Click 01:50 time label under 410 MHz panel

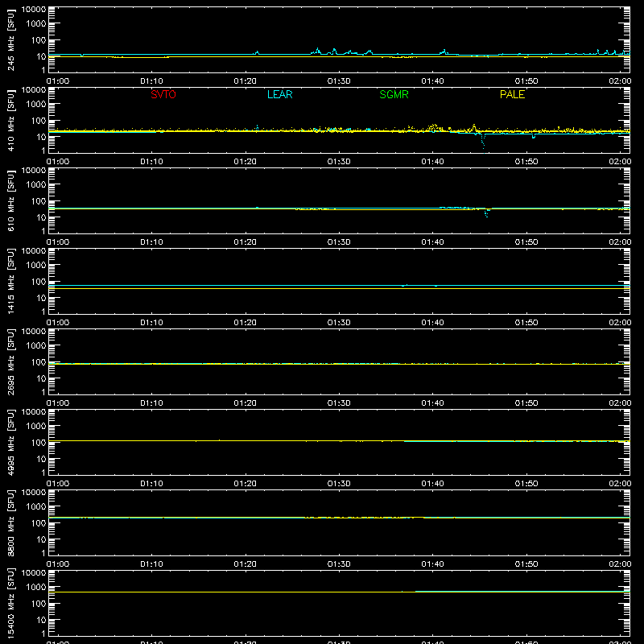pos(526,162)
